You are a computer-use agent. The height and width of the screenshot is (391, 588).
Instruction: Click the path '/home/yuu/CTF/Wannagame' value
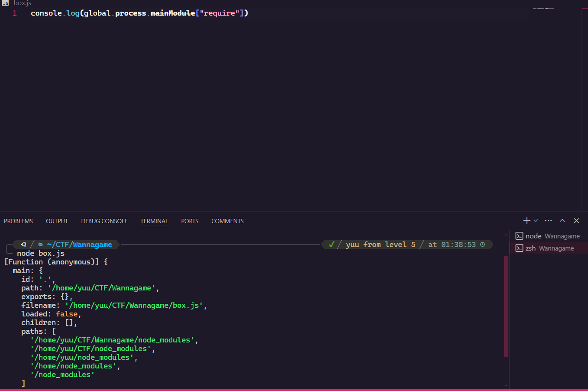101,288
